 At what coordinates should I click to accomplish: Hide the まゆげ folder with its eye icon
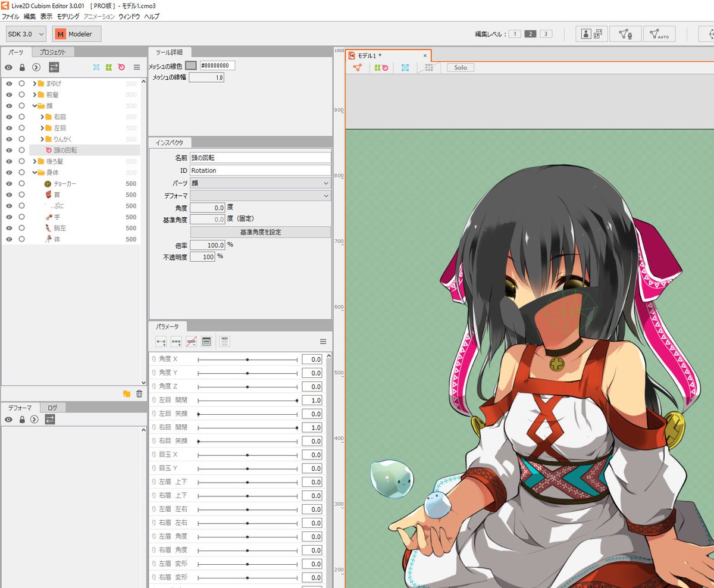point(9,84)
